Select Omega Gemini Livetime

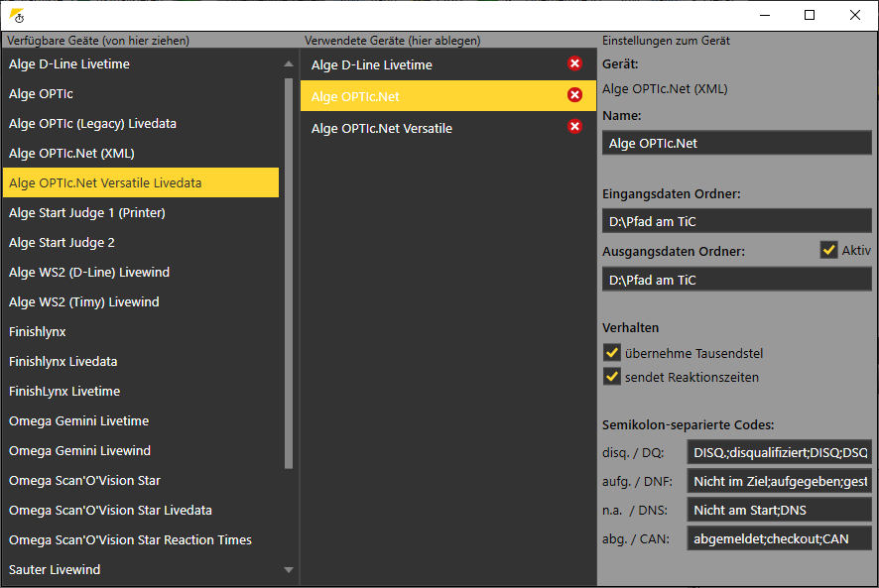[x=141, y=420]
